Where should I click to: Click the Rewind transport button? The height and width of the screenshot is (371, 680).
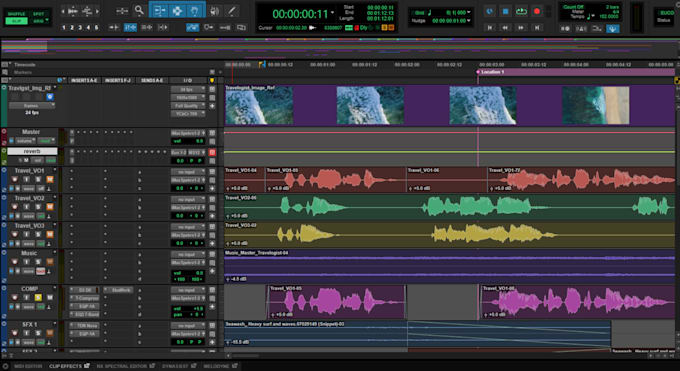[x=505, y=28]
